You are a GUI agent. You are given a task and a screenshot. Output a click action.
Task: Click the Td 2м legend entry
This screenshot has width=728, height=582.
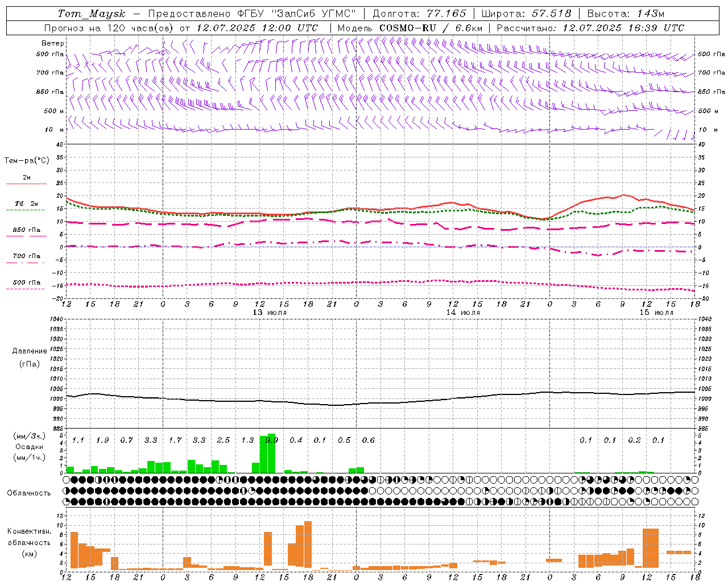coord(27,203)
